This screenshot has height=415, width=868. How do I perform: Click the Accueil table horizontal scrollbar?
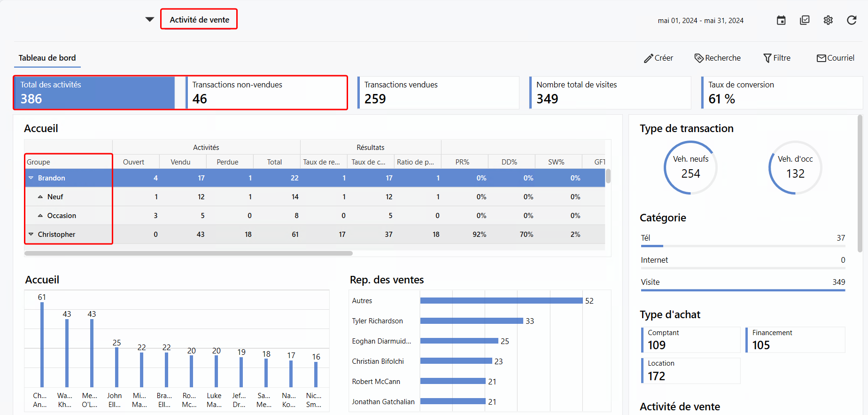click(188, 253)
